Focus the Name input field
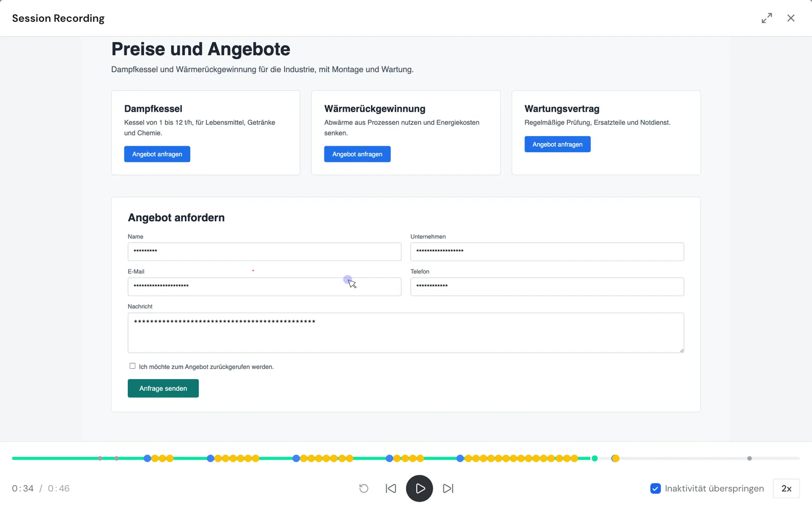This screenshot has width=812, height=511. point(264,252)
